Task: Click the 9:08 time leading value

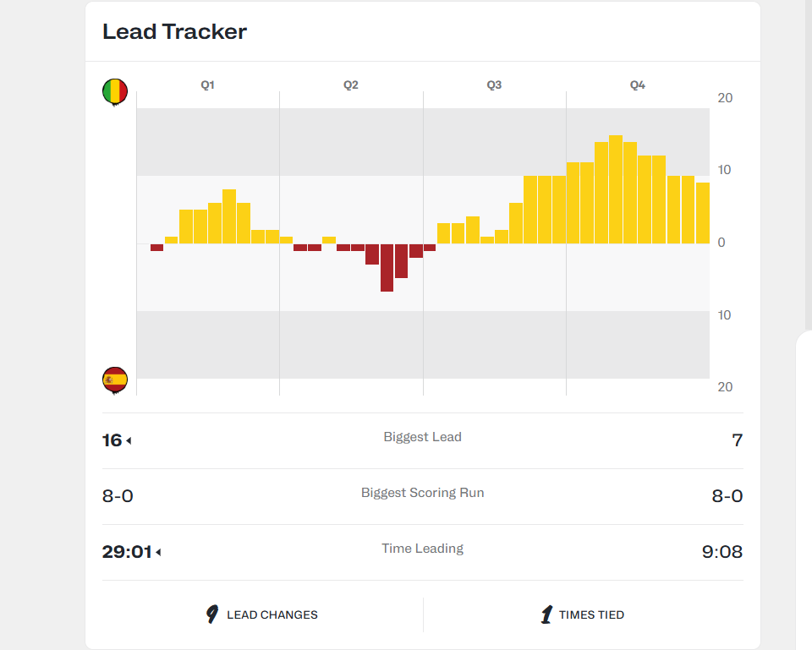Action: click(x=721, y=552)
